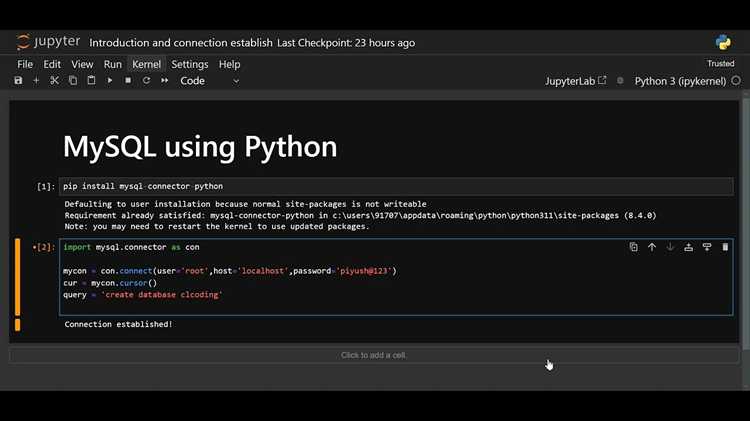Open the Kernel menu
750x421 pixels.
click(146, 64)
